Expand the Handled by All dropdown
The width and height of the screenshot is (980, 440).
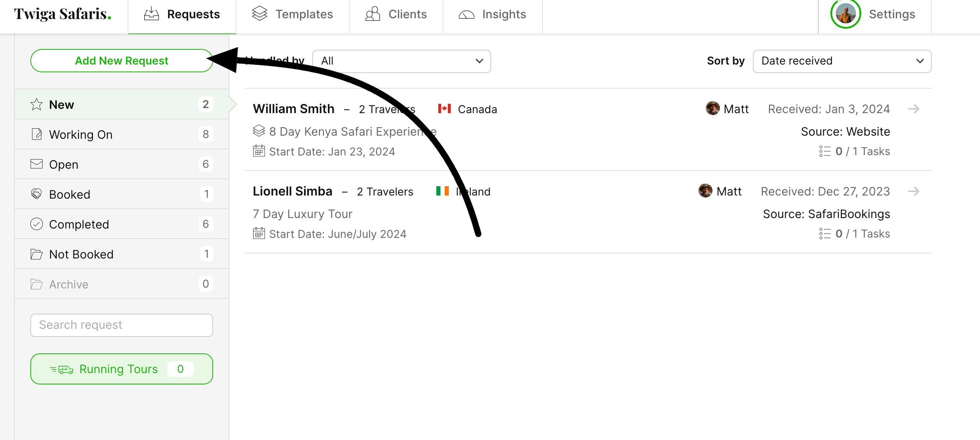point(401,61)
